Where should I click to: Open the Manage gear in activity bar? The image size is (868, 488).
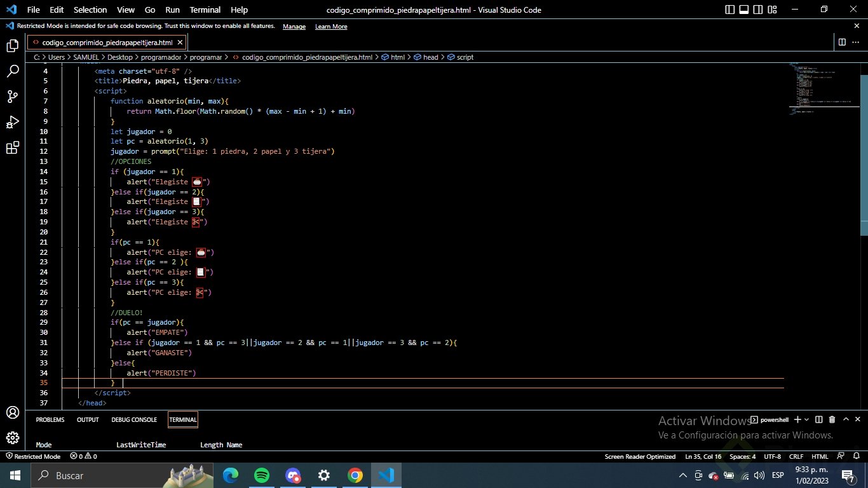coord(12,438)
